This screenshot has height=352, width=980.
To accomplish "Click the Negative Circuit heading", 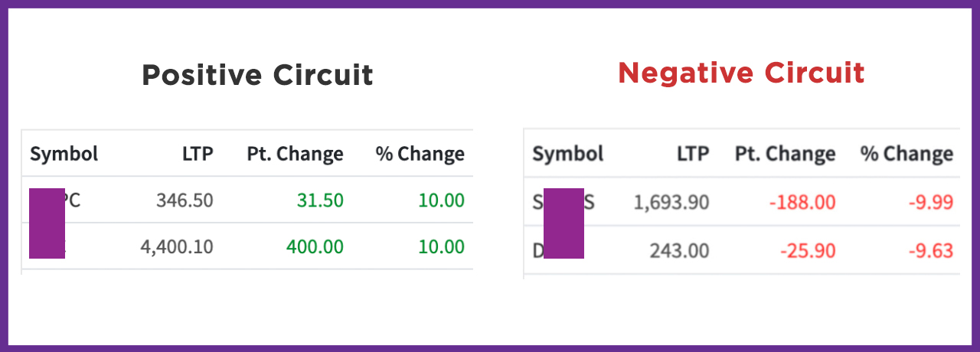I will [x=741, y=73].
